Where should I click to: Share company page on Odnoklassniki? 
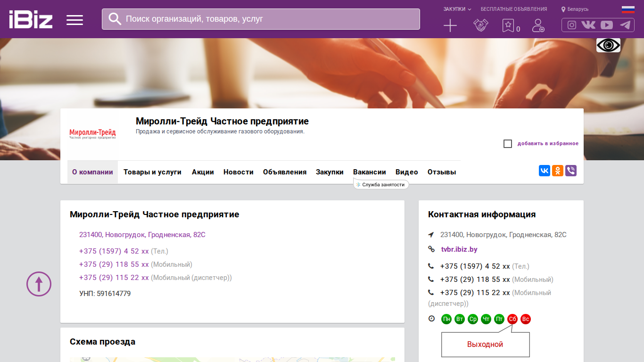(558, 171)
